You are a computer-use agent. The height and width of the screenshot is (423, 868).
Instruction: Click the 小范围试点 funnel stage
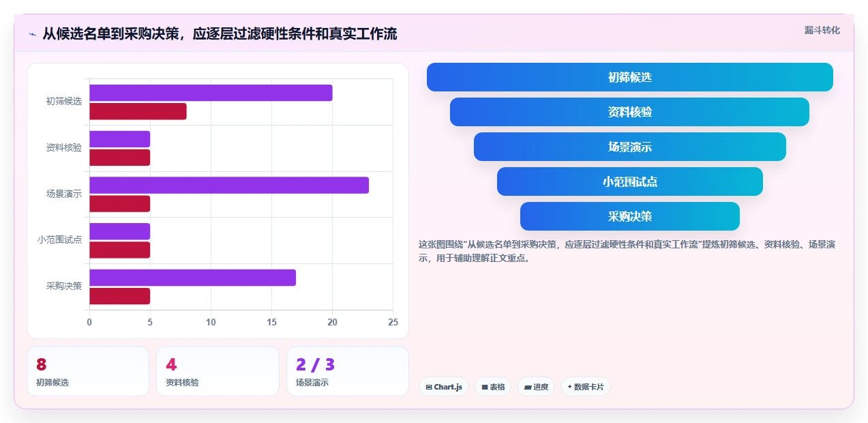coord(630,181)
